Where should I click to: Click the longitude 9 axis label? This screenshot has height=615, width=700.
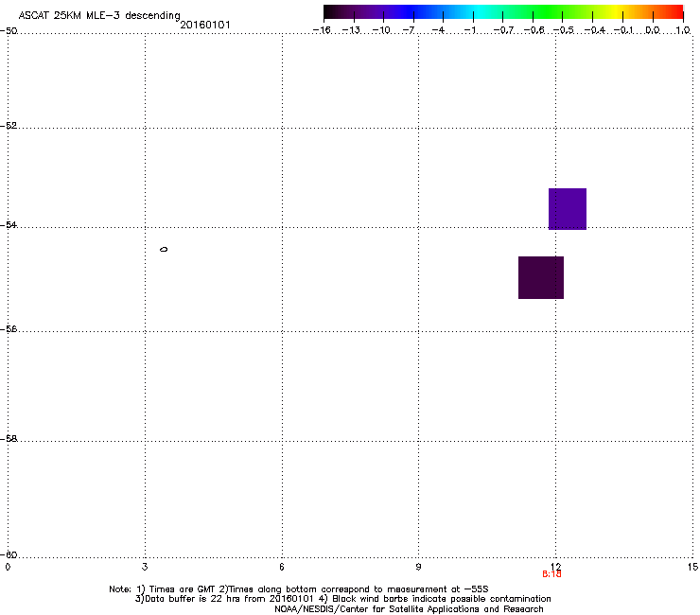pos(418,567)
